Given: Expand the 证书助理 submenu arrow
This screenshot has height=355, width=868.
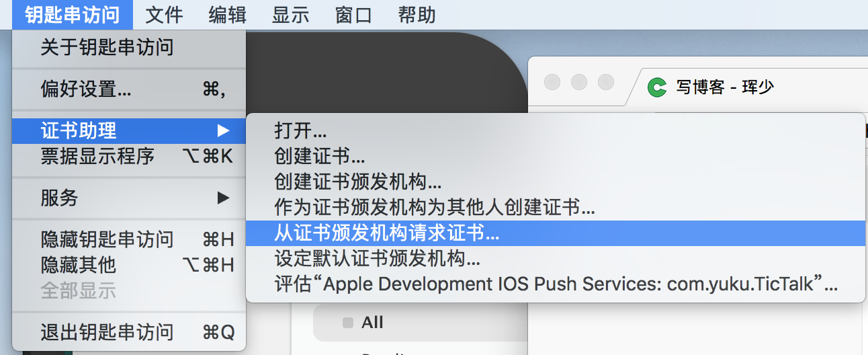Looking at the screenshot, I should tap(223, 130).
